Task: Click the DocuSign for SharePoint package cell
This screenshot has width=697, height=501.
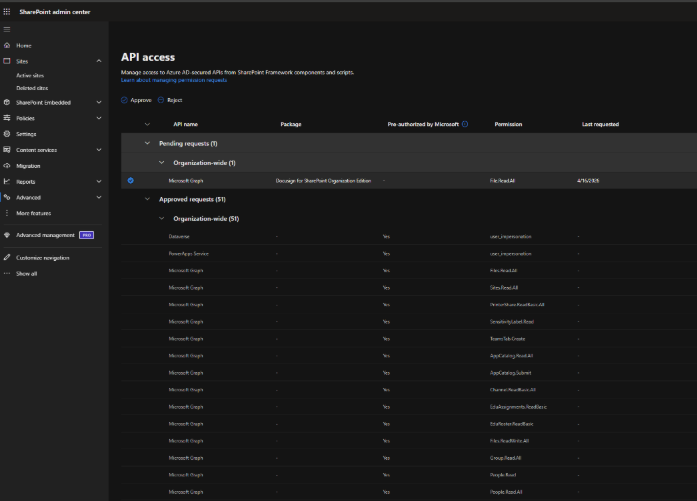Action: [323, 181]
